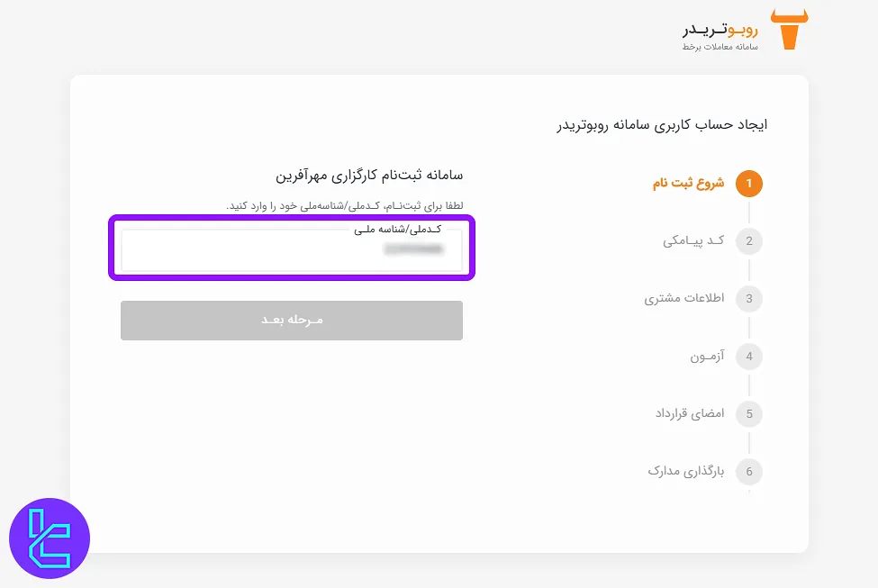Image resolution: width=878 pixels, height=588 pixels.
Task: Select step 1 circle شروع ثبت نام
Action: pos(748,183)
